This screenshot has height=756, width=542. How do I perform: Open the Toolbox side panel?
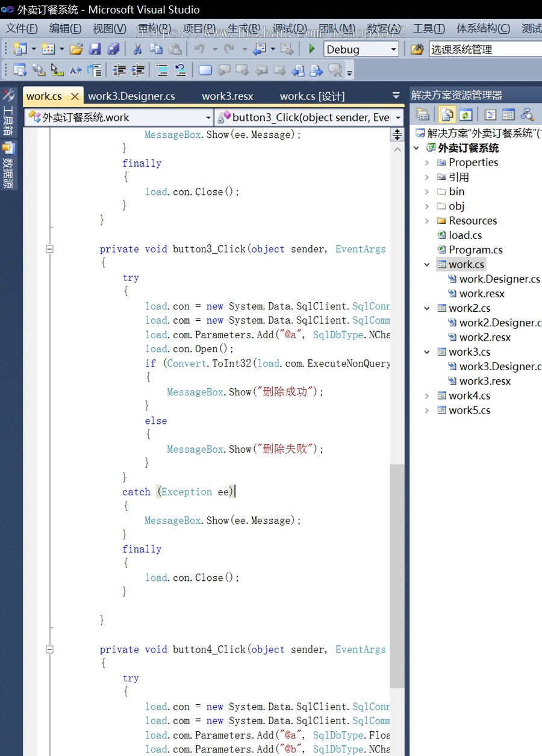pos(8,113)
